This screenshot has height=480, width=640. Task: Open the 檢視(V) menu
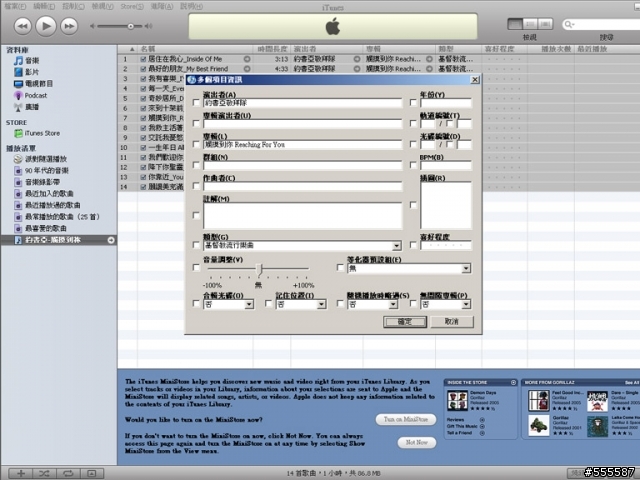point(102,6)
